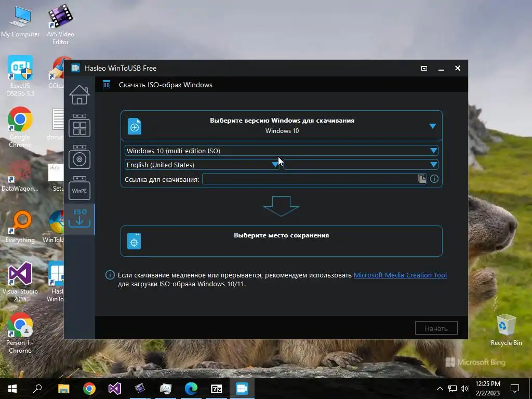Click the Начать button
The image size is (532, 399).
coord(436,328)
